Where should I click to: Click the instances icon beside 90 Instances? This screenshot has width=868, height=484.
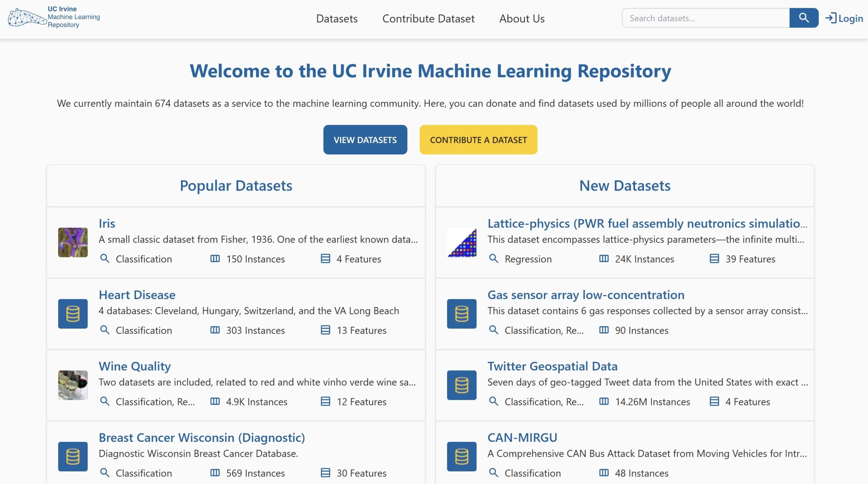pyautogui.click(x=604, y=330)
